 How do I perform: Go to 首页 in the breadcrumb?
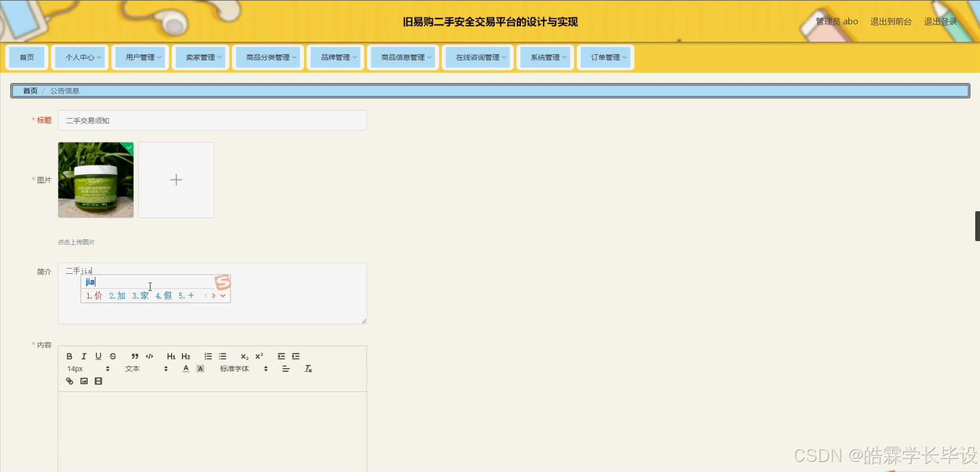(30, 91)
